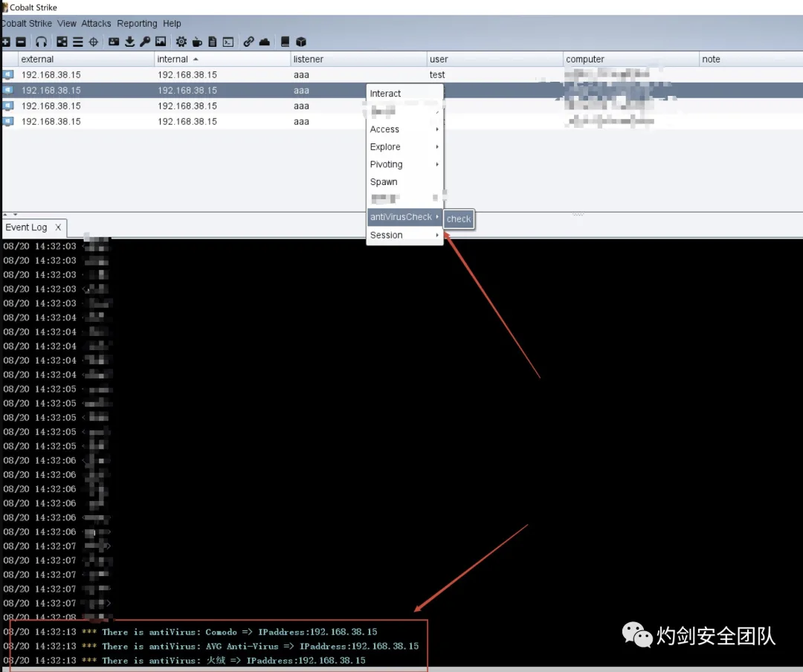Image resolution: width=803 pixels, height=672 pixels.
Task: Switch to Pivot Graph view icon
Action: 62,42
